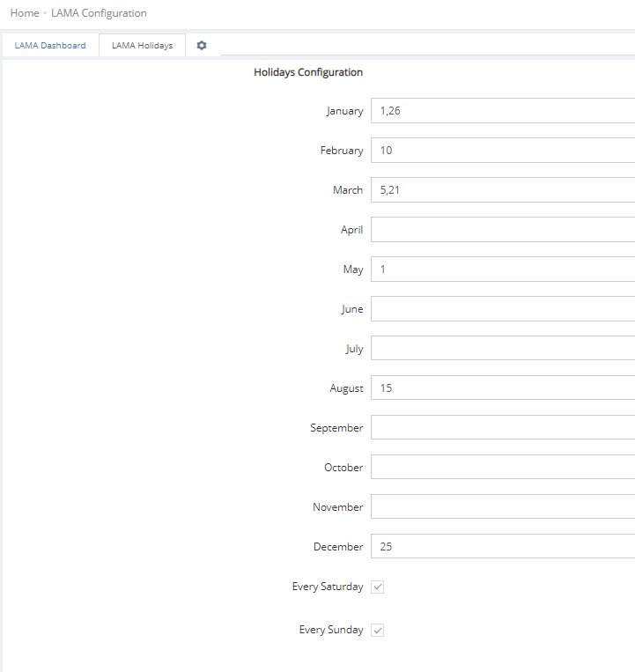Image resolution: width=635 pixels, height=672 pixels.
Task: Toggle the Every Saturday checkbox
Action: (378, 587)
